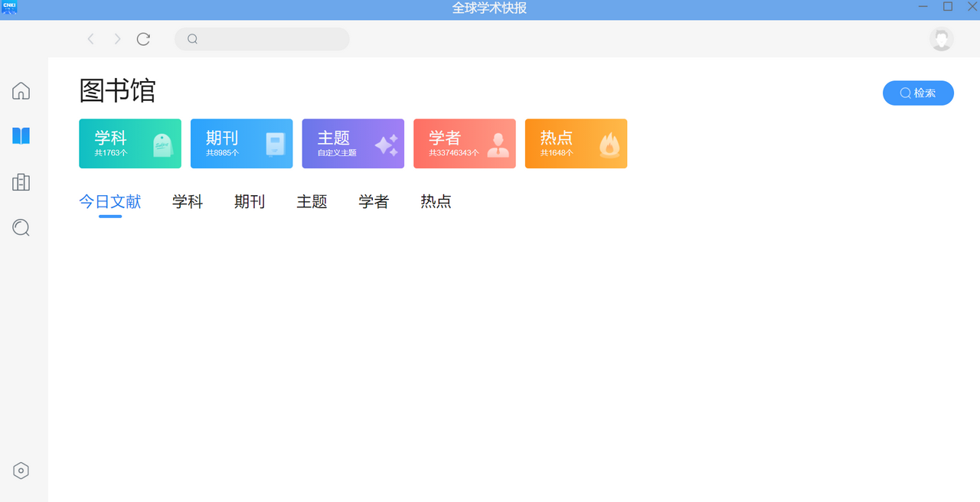The width and height of the screenshot is (980, 502).
Task: Refresh the page with the reload icon
Action: 143,38
